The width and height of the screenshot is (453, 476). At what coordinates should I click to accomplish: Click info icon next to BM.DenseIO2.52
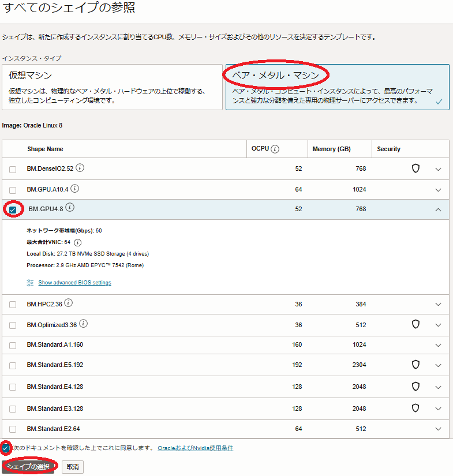pos(80,168)
